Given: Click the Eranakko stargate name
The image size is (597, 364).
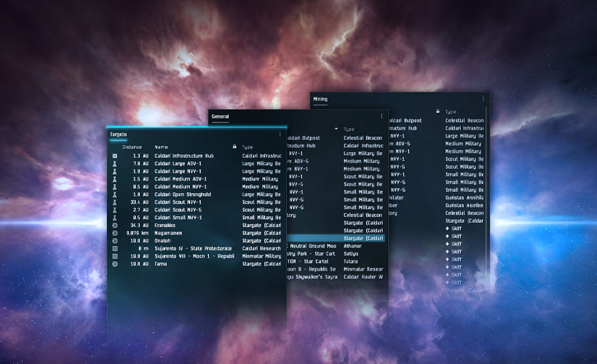Looking at the screenshot, I should click(x=165, y=226).
